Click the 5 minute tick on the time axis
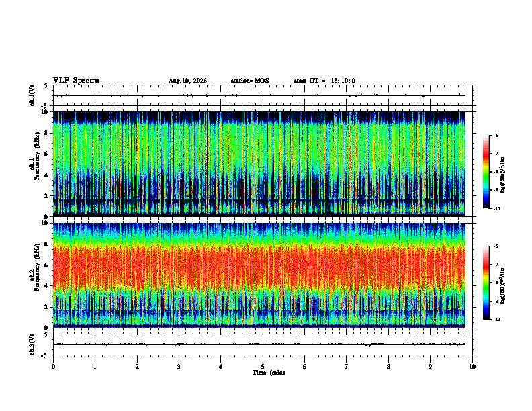 pyautogui.click(x=263, y=367)
